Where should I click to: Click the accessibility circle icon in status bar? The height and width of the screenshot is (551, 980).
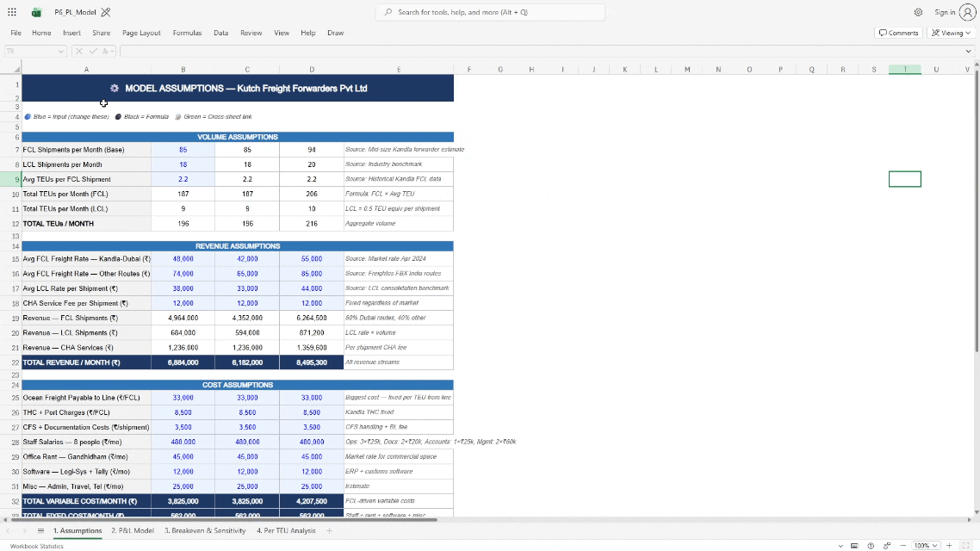coord(871,546)
